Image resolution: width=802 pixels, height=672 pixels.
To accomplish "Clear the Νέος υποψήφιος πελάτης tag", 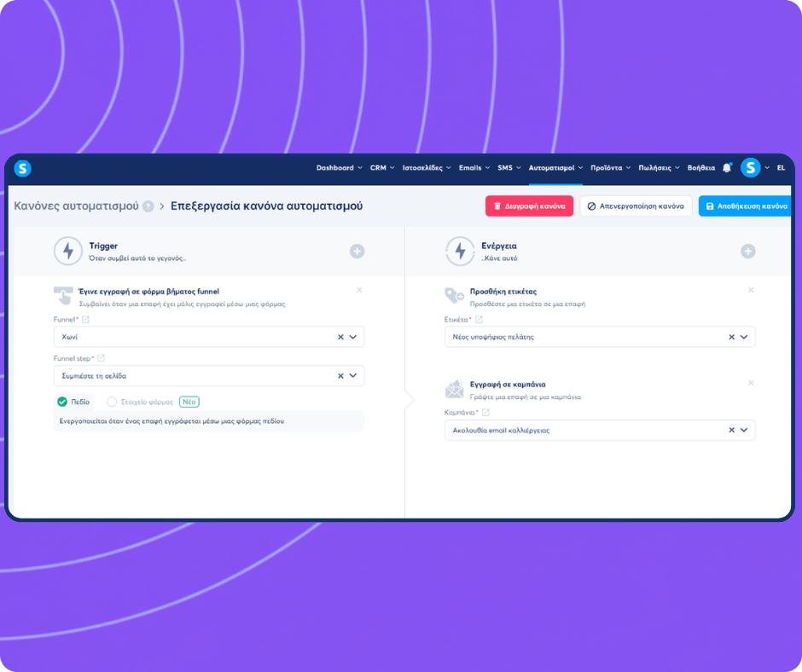I will [x=731, y=337].
